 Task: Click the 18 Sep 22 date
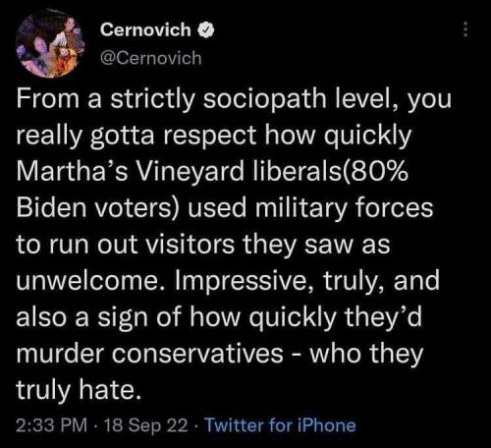pyautogui.click(x=146, y=425)
